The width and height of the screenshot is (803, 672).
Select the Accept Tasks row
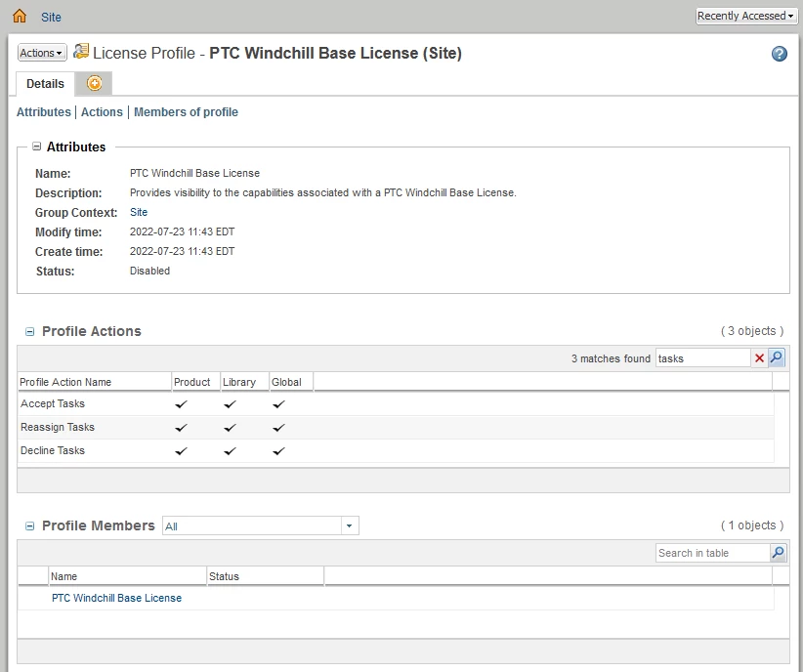click(396, 403)
